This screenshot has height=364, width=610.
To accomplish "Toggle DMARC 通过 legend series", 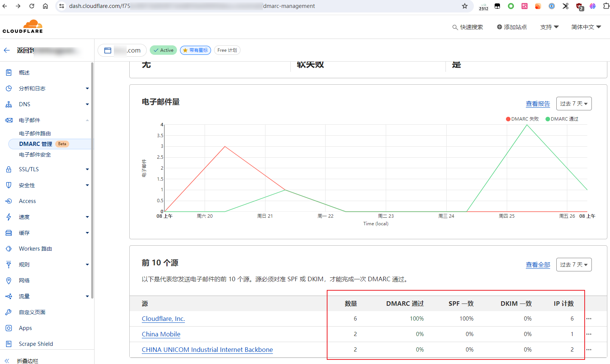I will coord(562,119).
